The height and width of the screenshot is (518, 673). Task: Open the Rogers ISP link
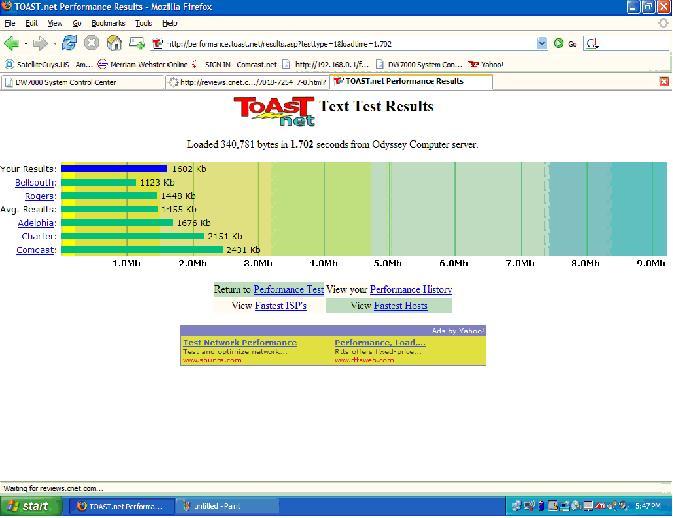(x=39, y=196)
